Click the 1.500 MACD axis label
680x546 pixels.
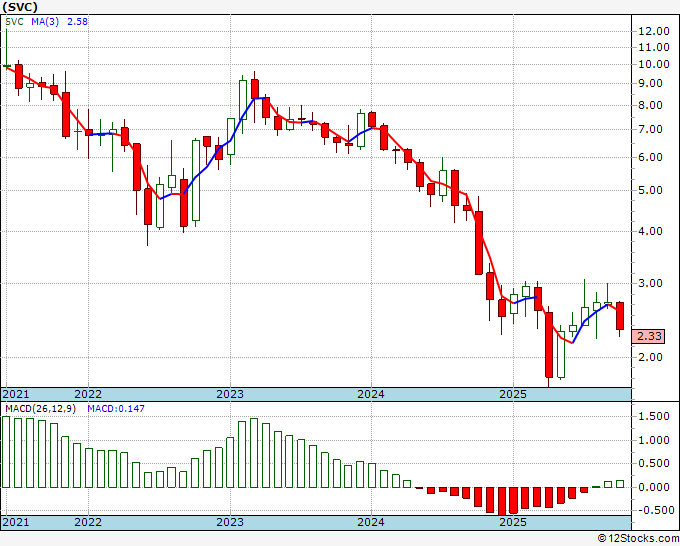654,416
